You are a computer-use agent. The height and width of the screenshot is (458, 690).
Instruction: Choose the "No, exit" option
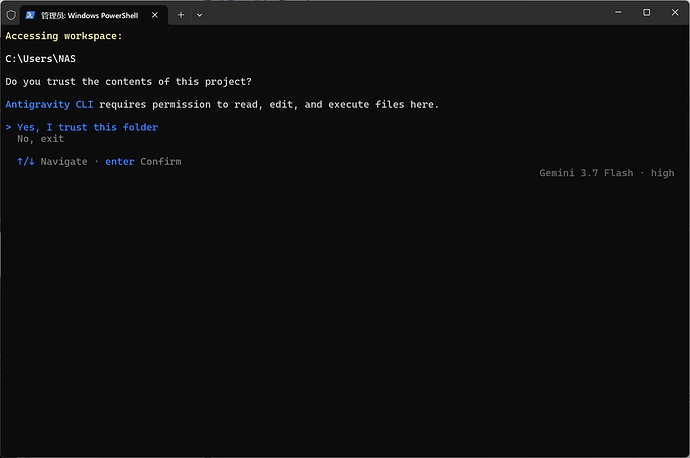tap(40, 139)
